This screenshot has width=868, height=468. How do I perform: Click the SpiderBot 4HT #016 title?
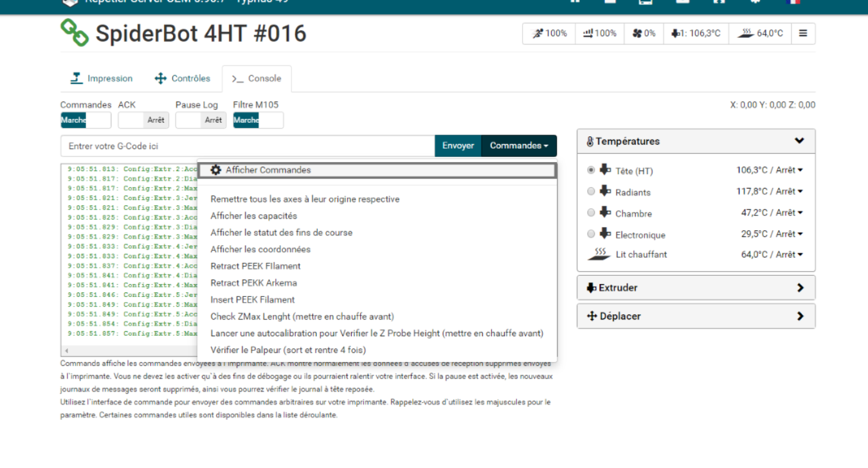(201, 33)
